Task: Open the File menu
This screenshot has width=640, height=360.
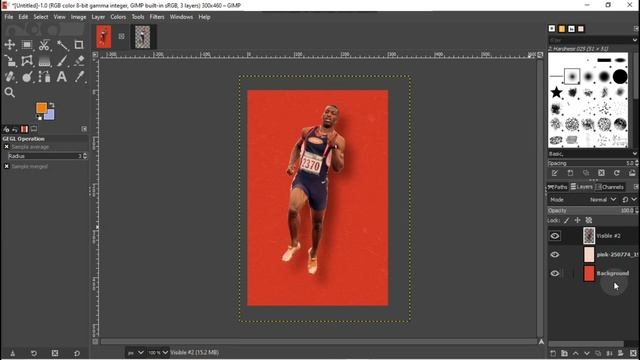Action: tap(9, 17)
